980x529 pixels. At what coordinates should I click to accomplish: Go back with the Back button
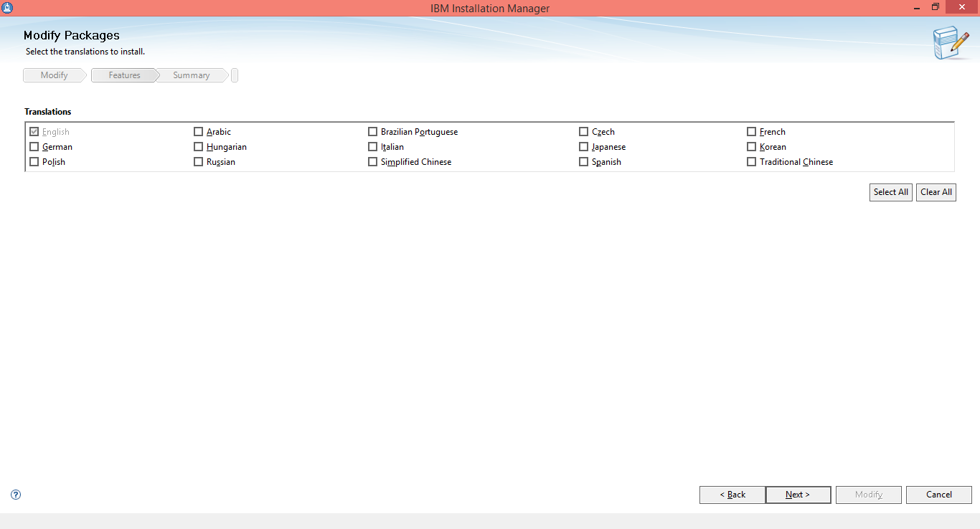point(732,495)
